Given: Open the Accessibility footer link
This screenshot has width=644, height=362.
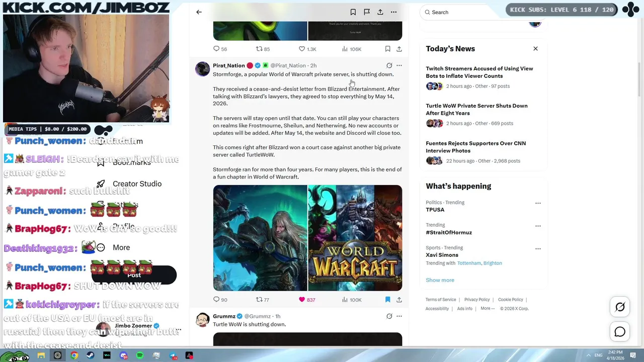Looking at the screenshot, I should [437, 309].
